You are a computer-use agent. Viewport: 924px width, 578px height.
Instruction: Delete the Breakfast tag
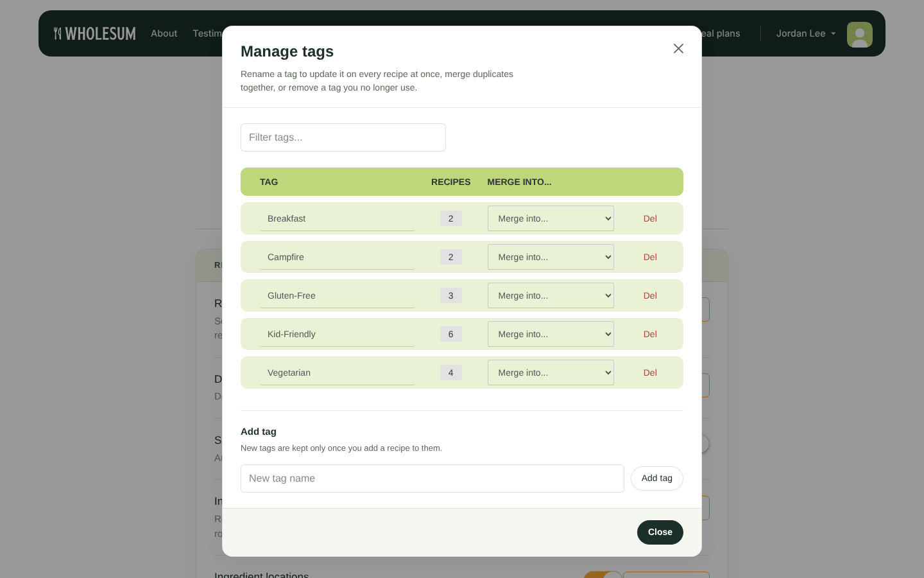click(650, 218)
